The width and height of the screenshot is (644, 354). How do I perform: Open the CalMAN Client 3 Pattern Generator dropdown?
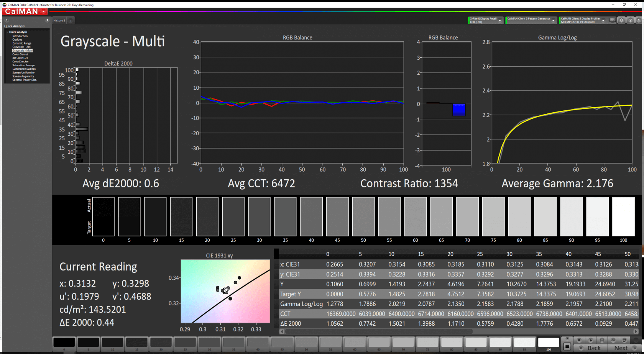(x=553, y=21)
